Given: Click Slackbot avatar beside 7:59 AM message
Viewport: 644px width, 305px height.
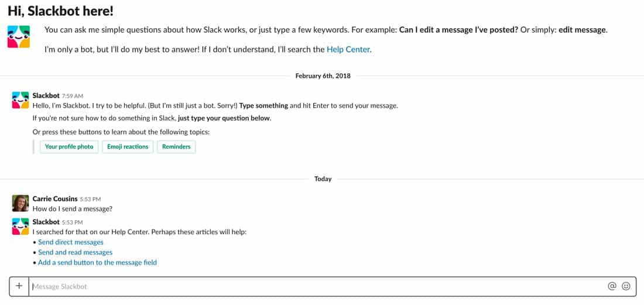Looking at the screenshot, I should [20, 100].
